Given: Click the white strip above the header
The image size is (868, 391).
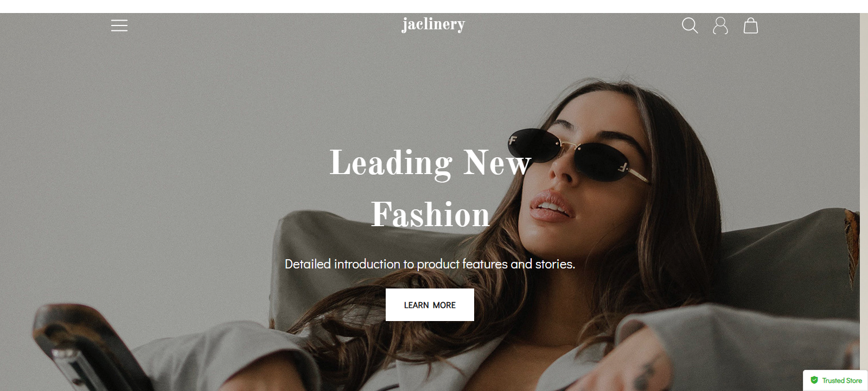Looking at the screenshot, I should tap(434, 7).
